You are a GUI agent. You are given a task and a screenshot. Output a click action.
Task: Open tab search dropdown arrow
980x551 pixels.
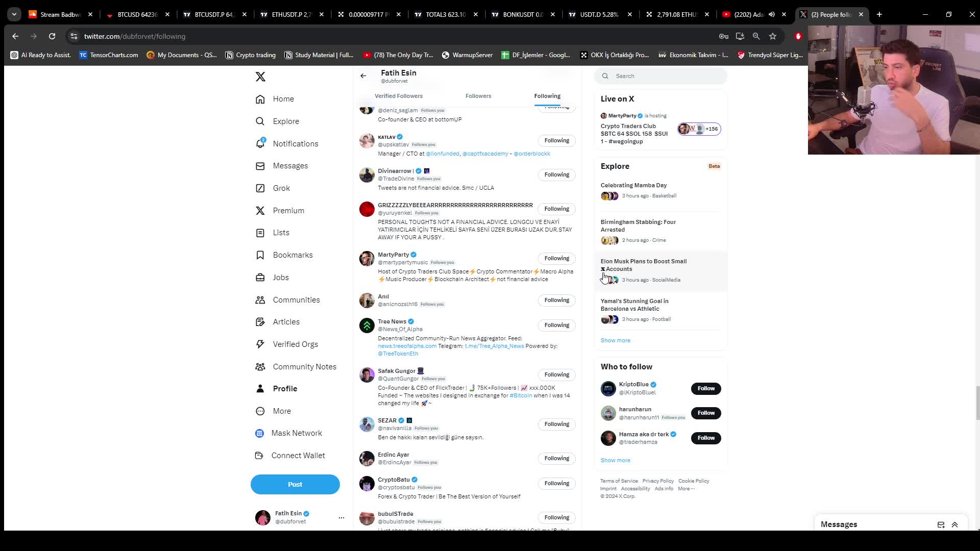point(14,14)
